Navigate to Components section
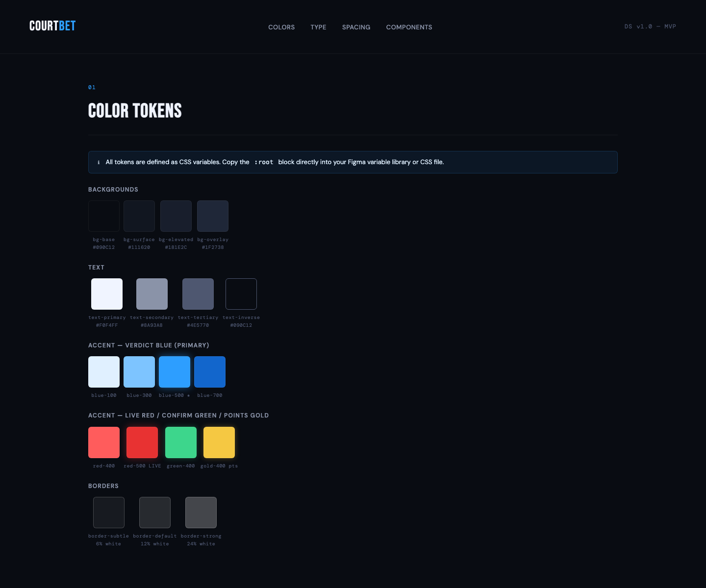706x588 pixels. tap(409, 27)
